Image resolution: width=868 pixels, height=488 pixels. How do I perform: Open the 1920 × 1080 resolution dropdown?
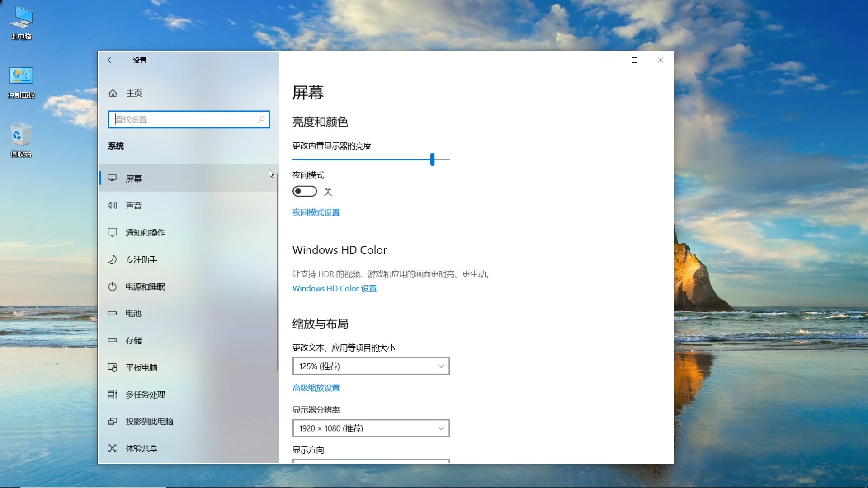(x=371, y=428)
